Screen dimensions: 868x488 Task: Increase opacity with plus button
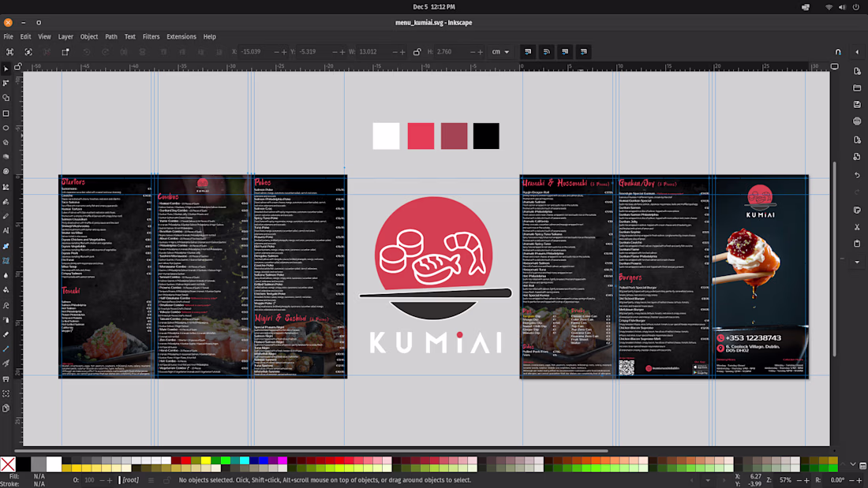pyautogui.click(x=110, y=480)
